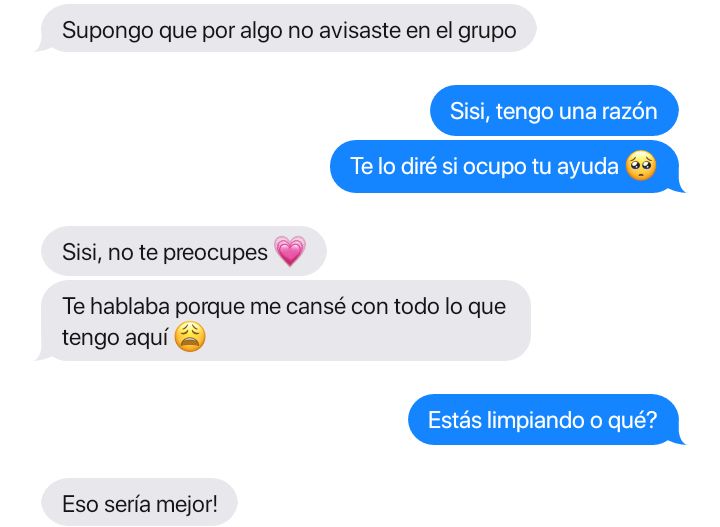
Task: Select message 'Supongo que por algo no avisaste'
Action: coord(286,28)
